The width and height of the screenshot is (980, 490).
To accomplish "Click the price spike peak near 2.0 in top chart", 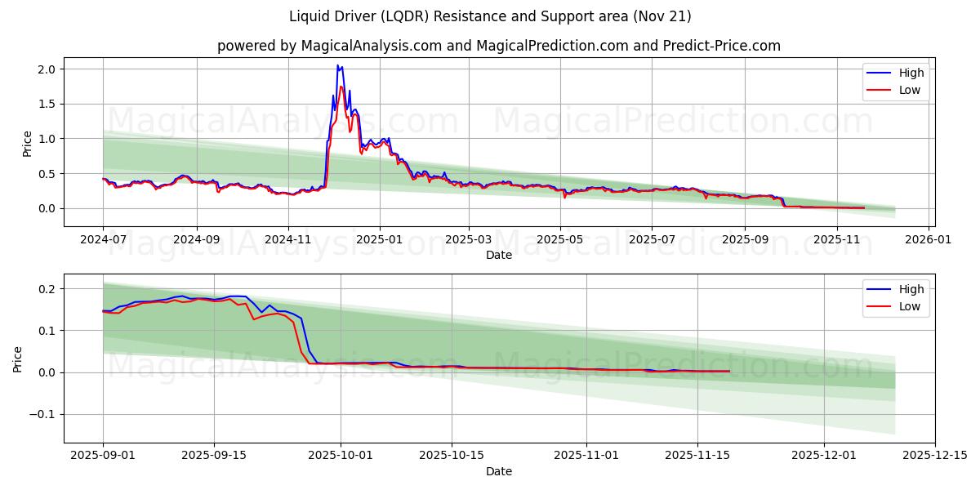I will (338, 66).
